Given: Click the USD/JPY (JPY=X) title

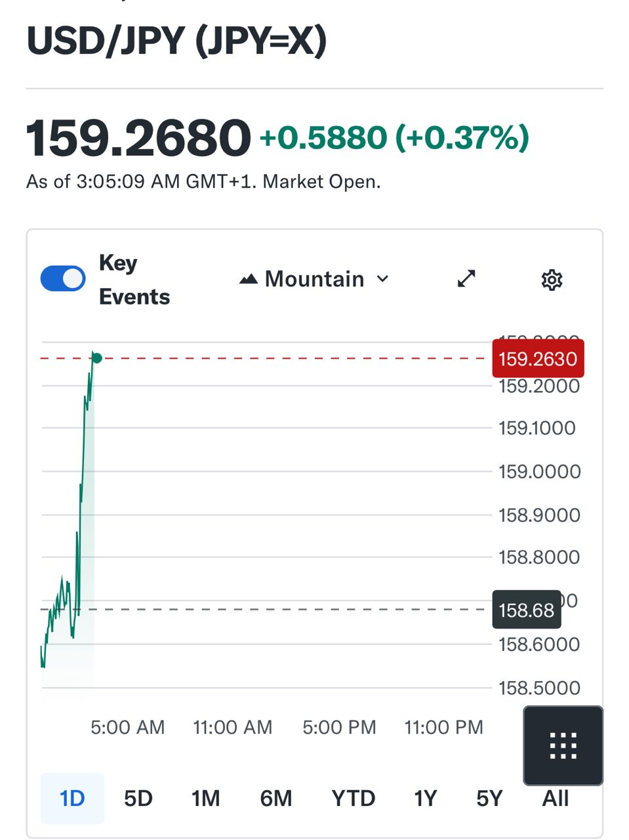Looking at the screenshot, I should point(176,41).
